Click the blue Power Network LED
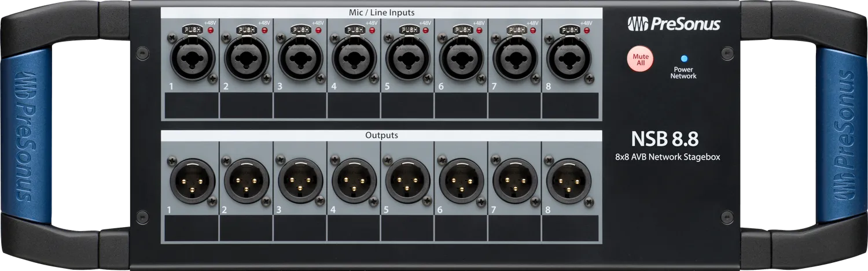The image size is (868, 271). pyautogui.click(x=684, y=58)
